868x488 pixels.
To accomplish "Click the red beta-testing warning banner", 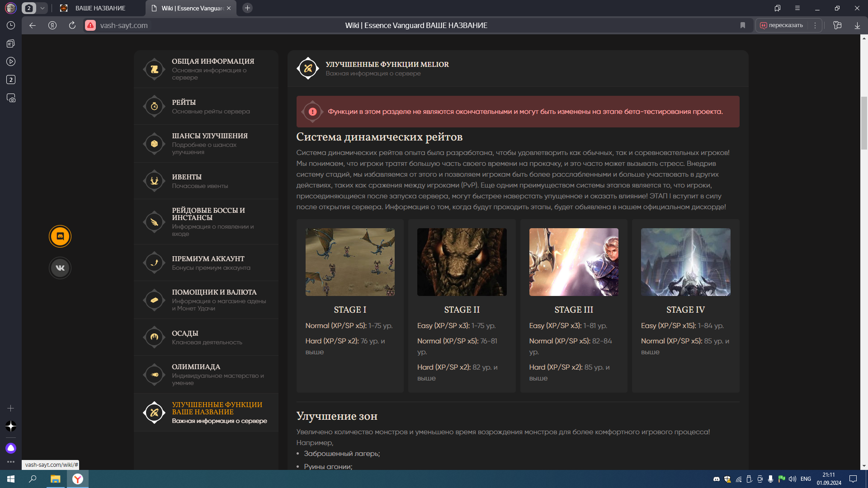I will [518, 112].
